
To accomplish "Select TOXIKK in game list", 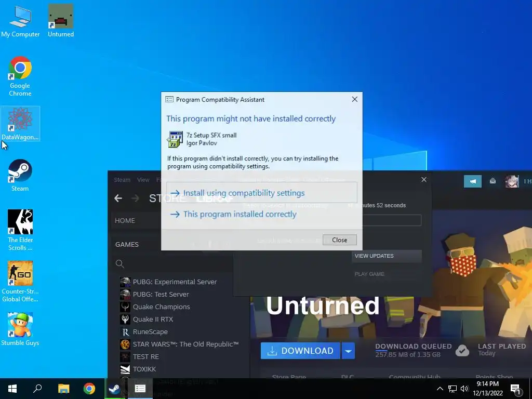I will [x=144, y=369].
